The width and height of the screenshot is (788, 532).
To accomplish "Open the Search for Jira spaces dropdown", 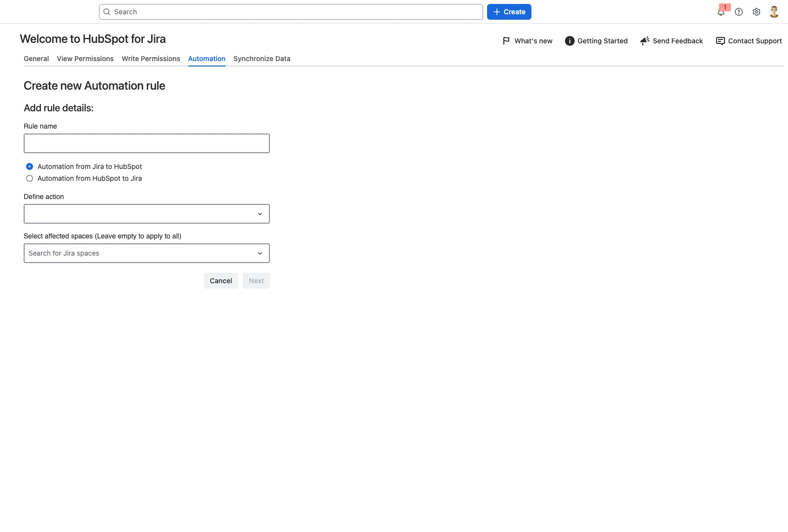I will coord(147,253).
